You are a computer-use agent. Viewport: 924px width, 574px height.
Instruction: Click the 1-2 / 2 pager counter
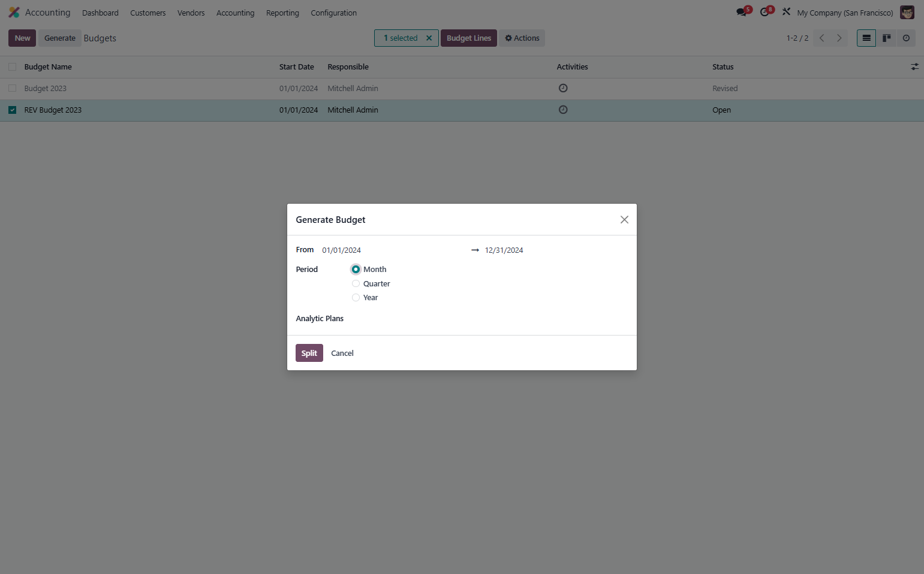tap(797, 38)
